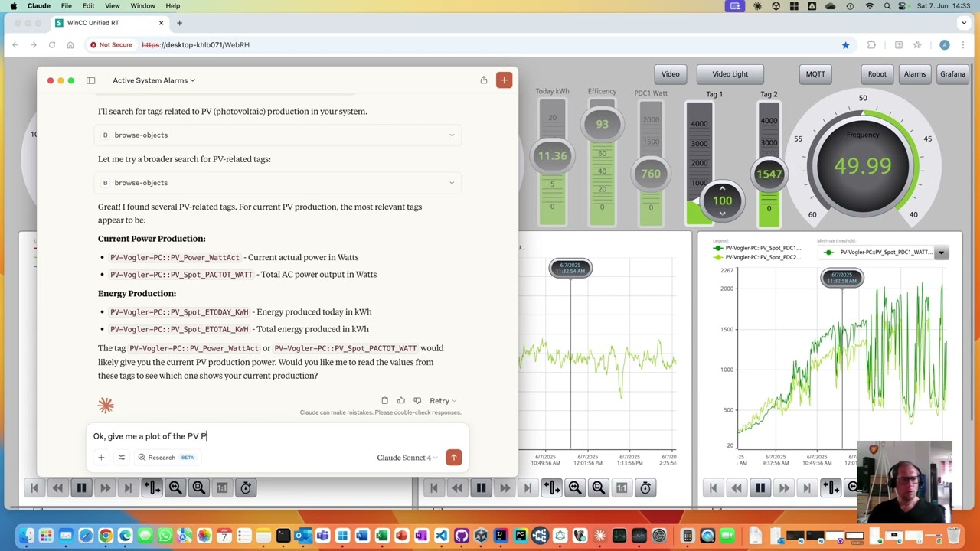Open the Alarms screen button
Viewport: 980px width, 551px height.
pos(915,74)
